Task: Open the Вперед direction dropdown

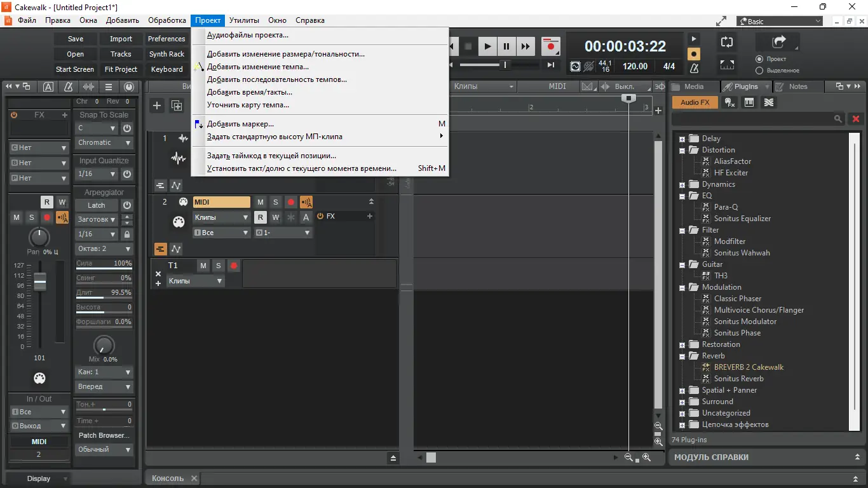Action: (104, 386)
